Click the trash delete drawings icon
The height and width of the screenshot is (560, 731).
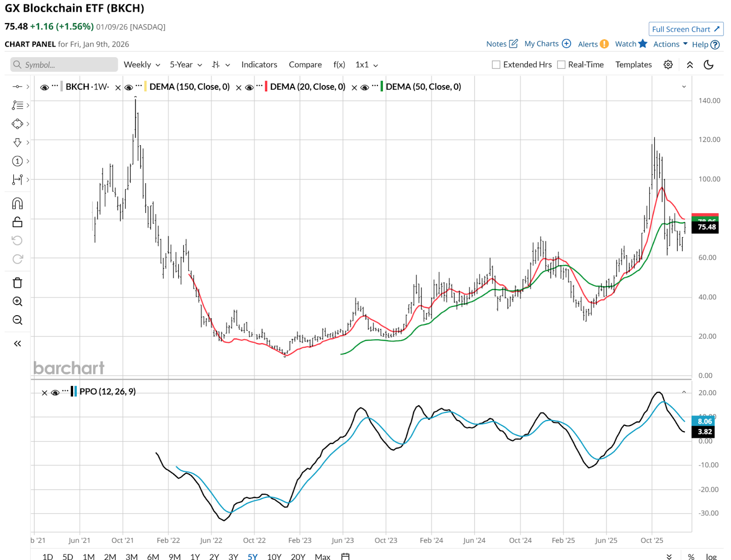[17, 283]
